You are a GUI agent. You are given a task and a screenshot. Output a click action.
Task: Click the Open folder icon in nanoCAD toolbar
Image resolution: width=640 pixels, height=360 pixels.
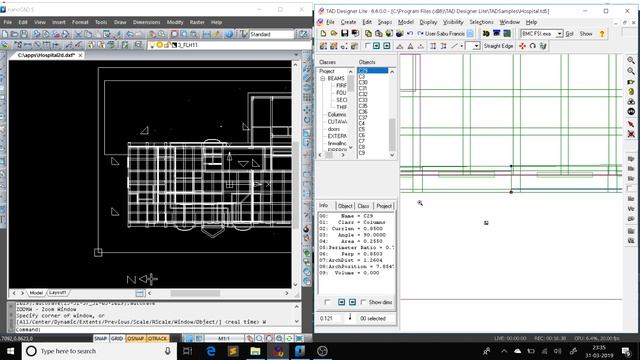14,34
